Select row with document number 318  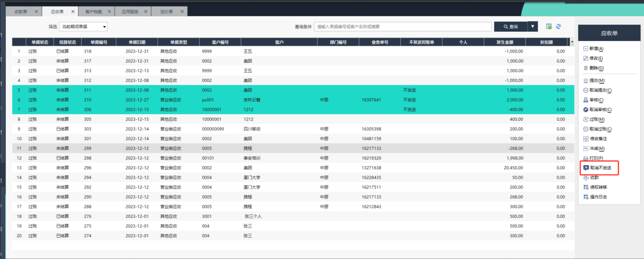click(88, 51)
